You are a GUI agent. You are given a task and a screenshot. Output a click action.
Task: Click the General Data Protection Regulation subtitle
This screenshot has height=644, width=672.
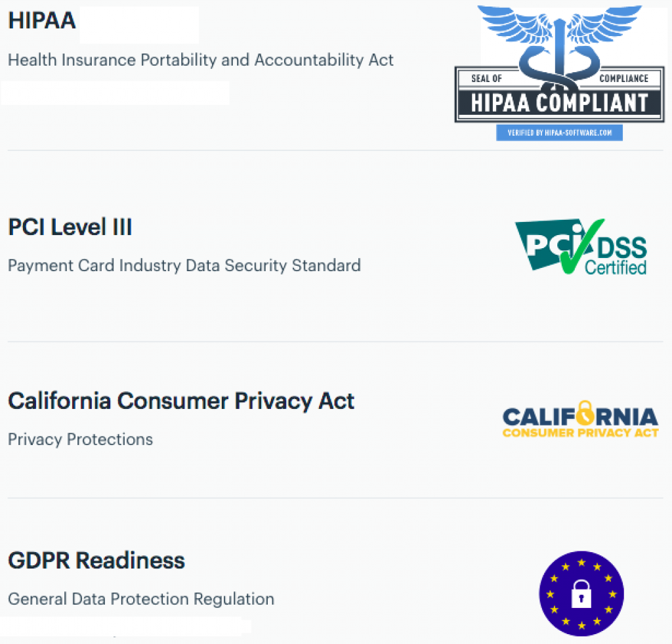141,599
